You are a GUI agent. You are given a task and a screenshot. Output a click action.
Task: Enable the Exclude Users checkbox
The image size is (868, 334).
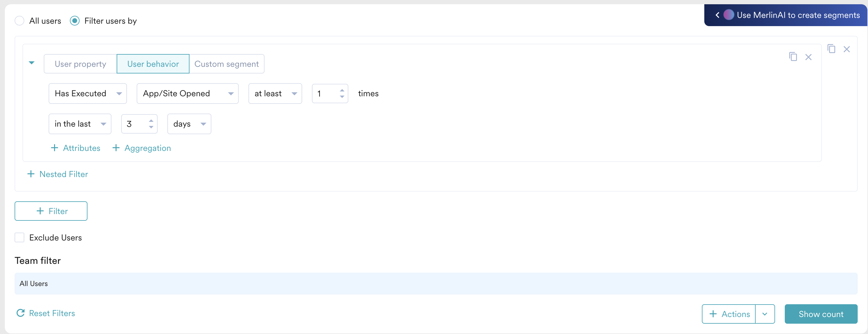[x=19, y=237]
